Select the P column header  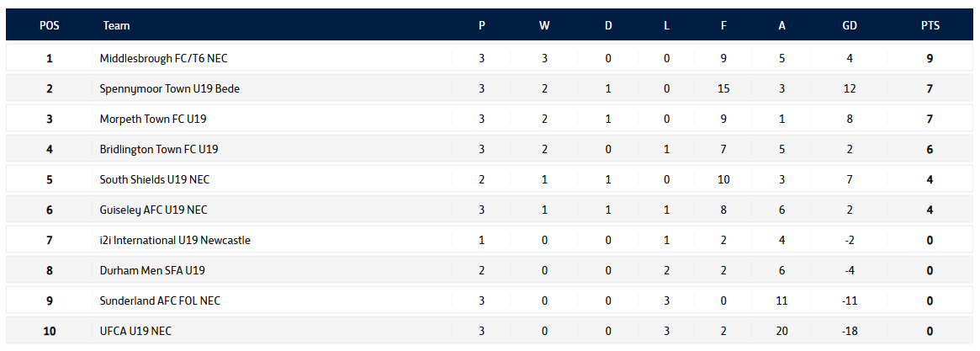482,25
